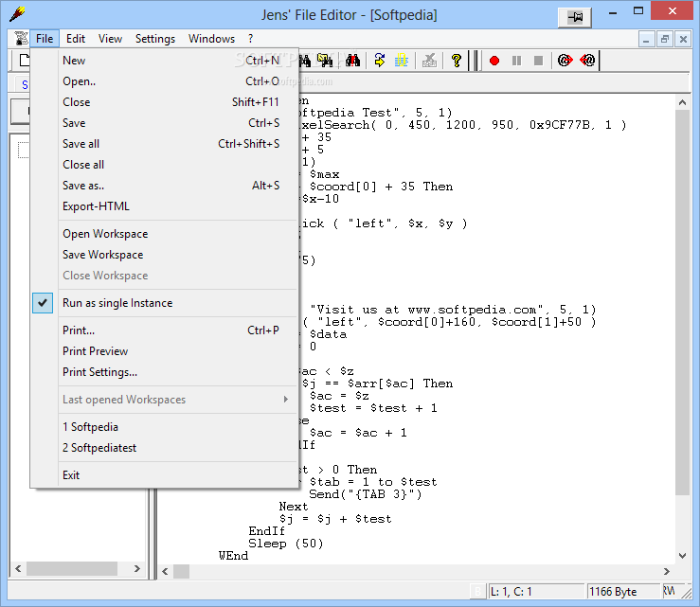
Task: Select Close menu entry with Shift+F11
Action: pyautogui.click(x=164, y=102)
